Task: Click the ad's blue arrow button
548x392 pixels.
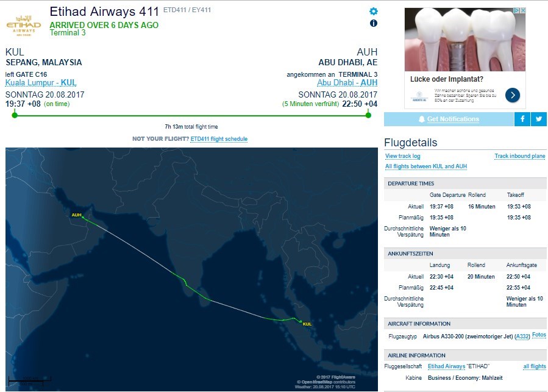Action: (513, 94)
